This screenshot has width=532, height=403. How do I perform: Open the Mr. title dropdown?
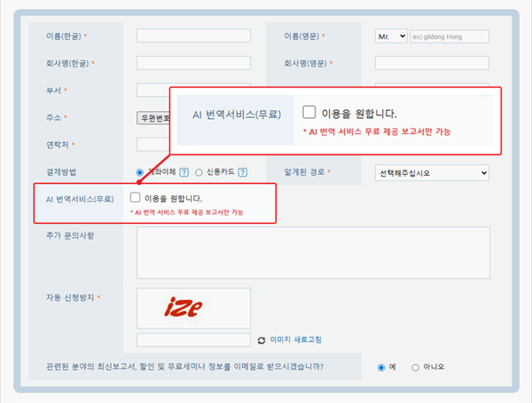click(x=390, y=36)
